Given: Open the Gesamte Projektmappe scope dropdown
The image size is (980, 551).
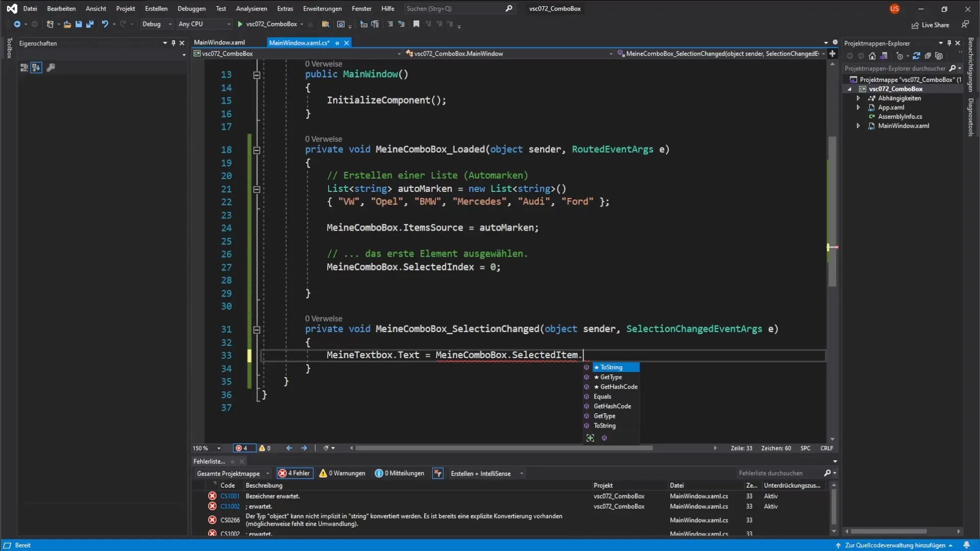Looking at the screenshot, I should 233,473.
